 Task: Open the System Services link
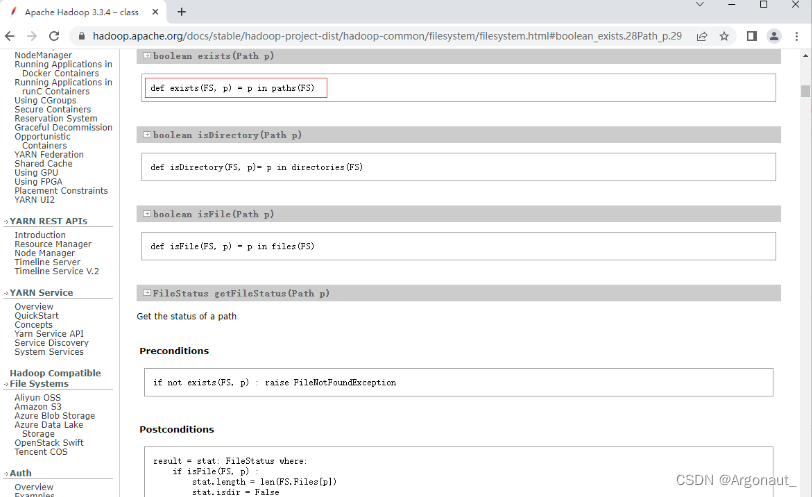(x=49, y=352)
